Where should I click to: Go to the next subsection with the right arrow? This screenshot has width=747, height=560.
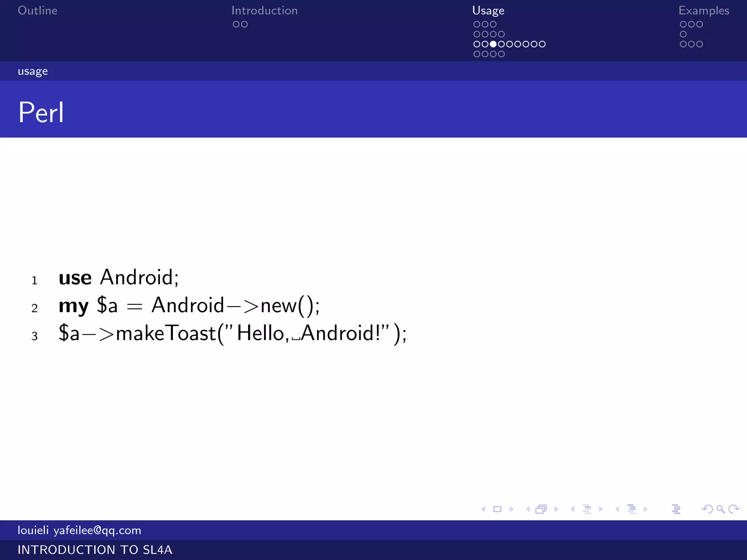click(x=601, y=509)
